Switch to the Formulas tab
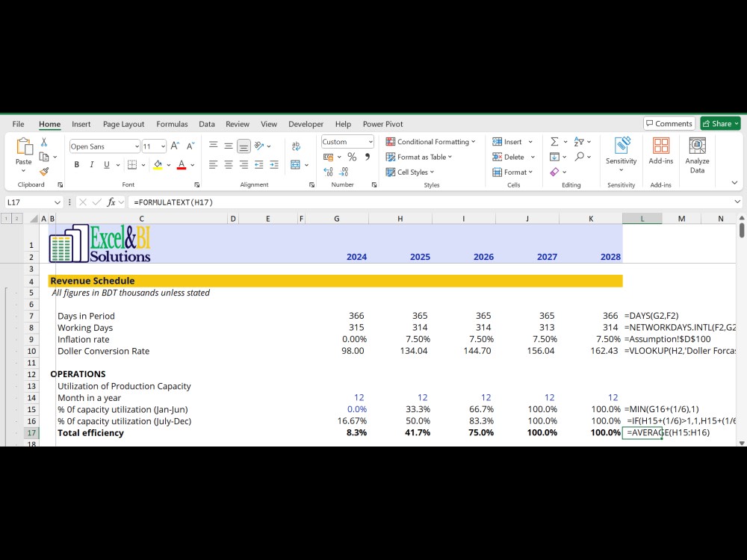Viewport: 747px width, 560px height. pos(172,124)
